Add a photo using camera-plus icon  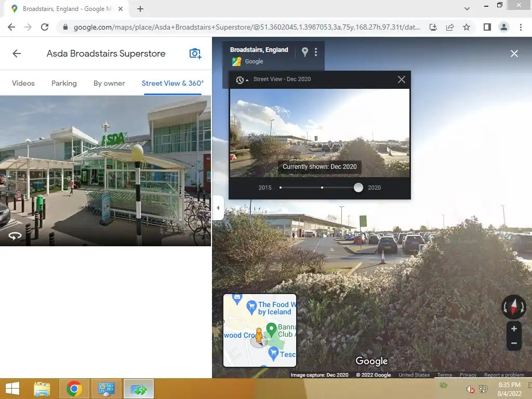195,54
